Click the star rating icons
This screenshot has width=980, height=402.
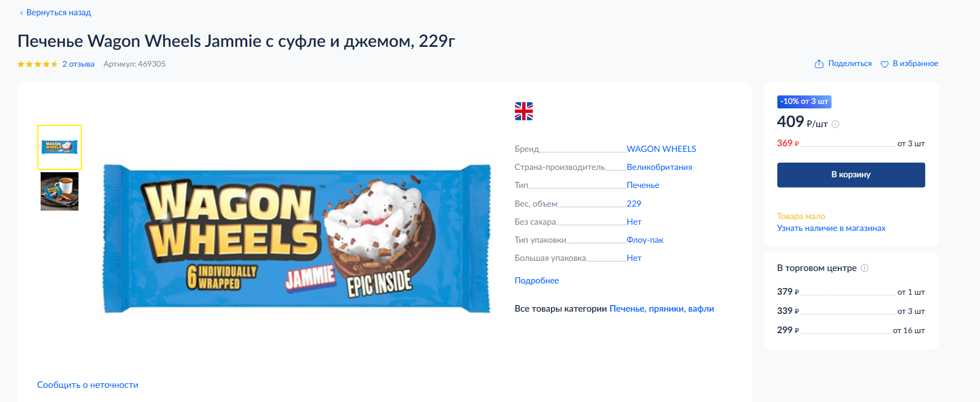(37, 64)
